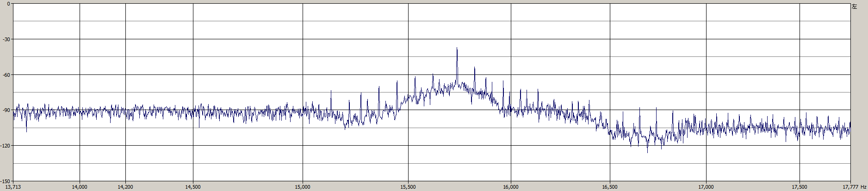This screenshot has width=868, height=191.
Task: Click the 17,000 frequency axis label
Action: pos(706,187)
